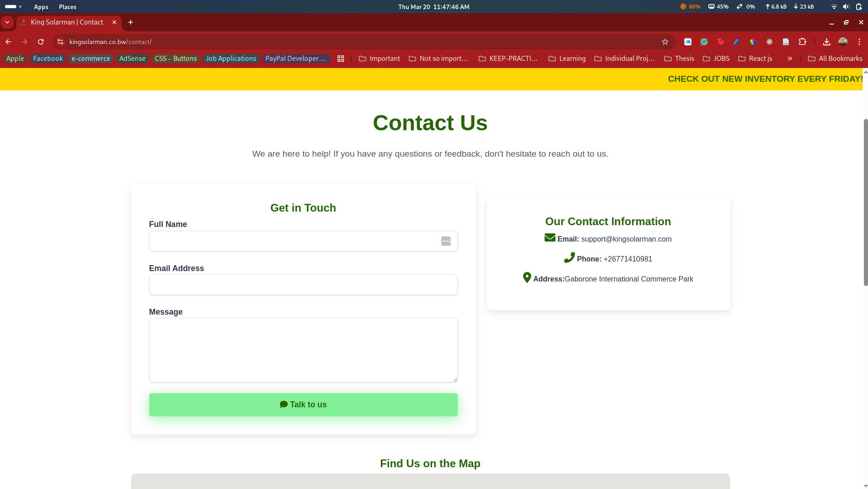Open the Downloads icon in toolbar

tap(826, 42)
